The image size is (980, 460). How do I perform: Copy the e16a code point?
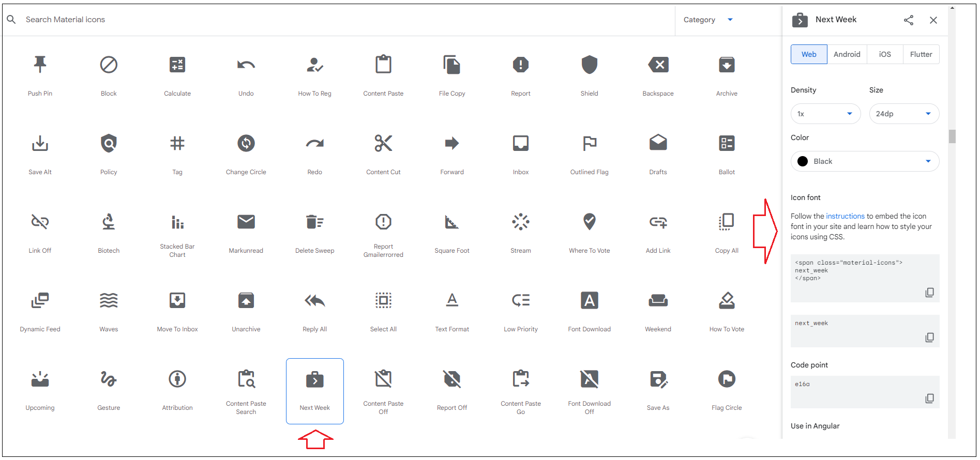point(929,398)
